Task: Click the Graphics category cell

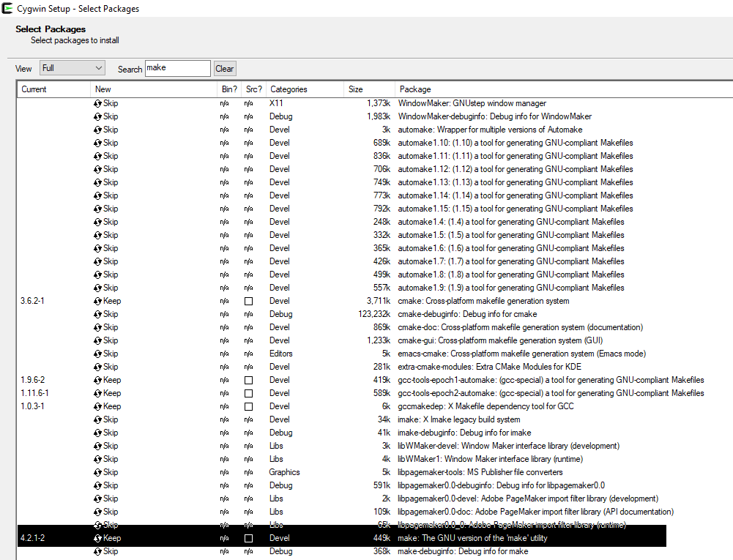Action: click(x=284, y=472)
